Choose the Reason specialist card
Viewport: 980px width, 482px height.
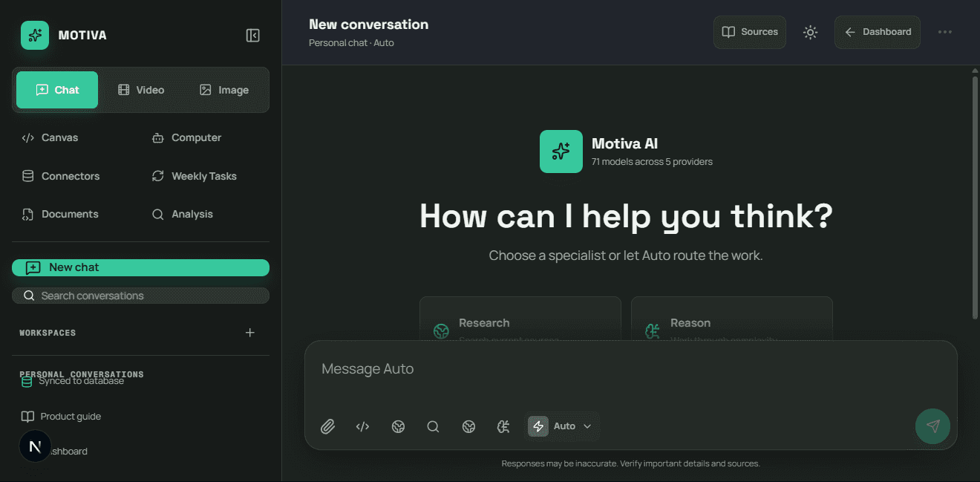(732, 319)
